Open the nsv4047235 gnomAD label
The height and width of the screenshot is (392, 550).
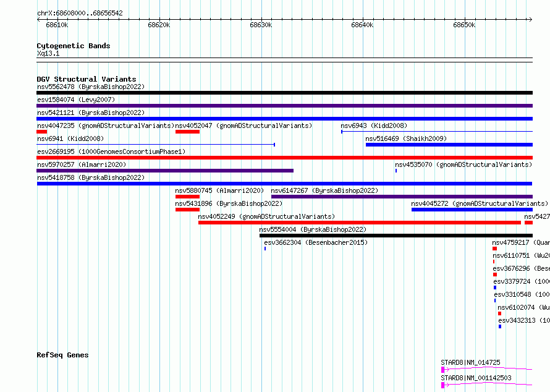click(x=106, y=126)
